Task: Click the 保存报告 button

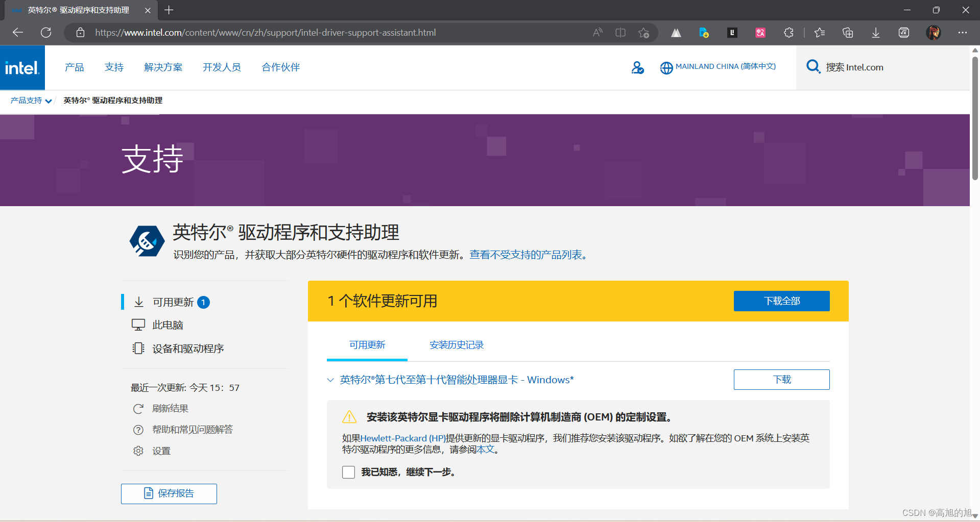Action: click(169, 493)
